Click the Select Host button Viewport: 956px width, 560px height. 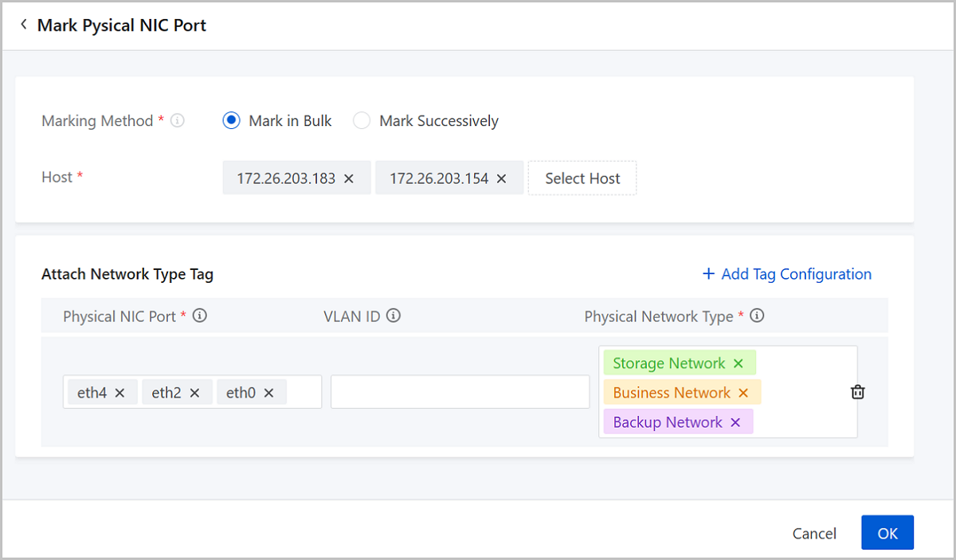[582, 178]
